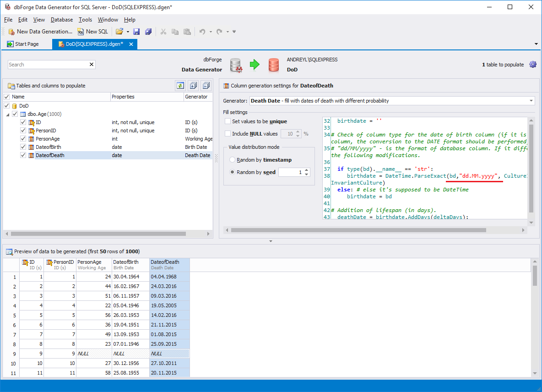Switch to the Start Page tab
The image size is (542, 392).
click(23, 44)
